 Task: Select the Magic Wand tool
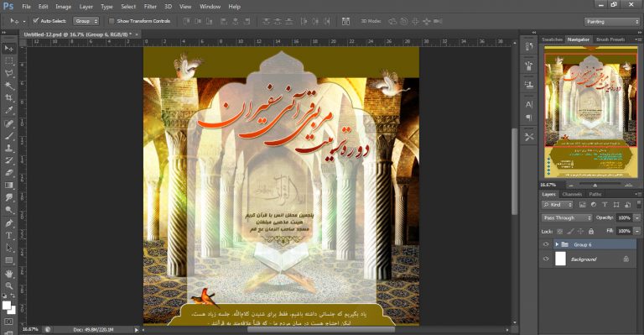pyautogui.click(x=8, y=86)
